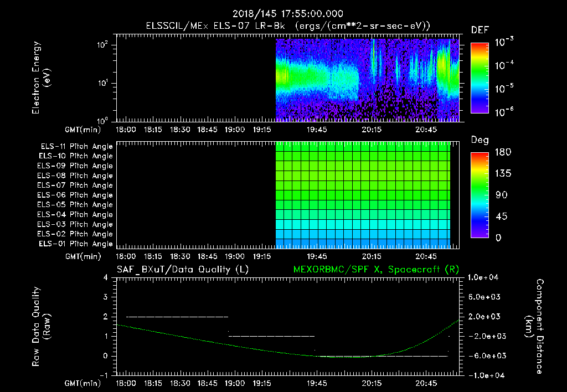The height and width of the screenshot is (392, 567).
Task: Click the green MEXORBMC/SPF X, Spacecraft (R) legend
Action: coord(376,270)
